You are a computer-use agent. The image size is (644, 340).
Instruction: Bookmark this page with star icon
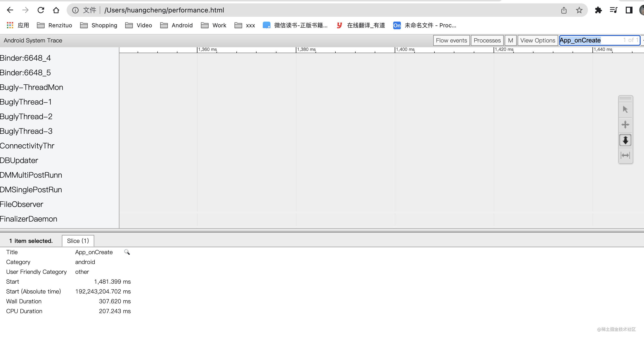[579, 10]
